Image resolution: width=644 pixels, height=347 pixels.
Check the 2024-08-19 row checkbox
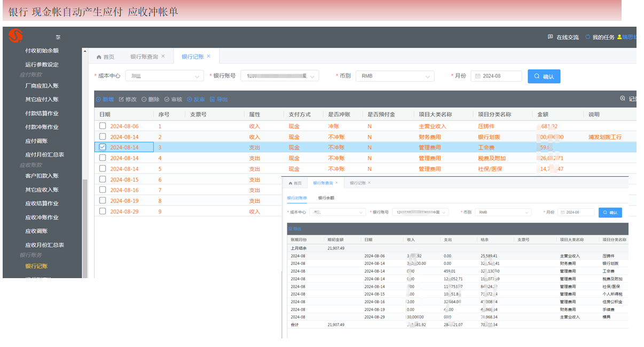pos(103,200)
